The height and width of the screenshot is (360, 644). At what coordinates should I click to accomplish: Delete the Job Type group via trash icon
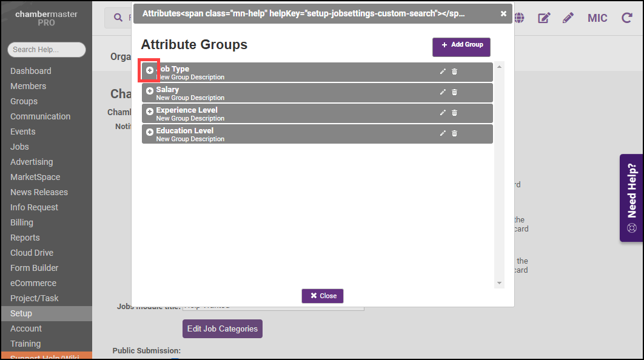[x=454, y=72]
